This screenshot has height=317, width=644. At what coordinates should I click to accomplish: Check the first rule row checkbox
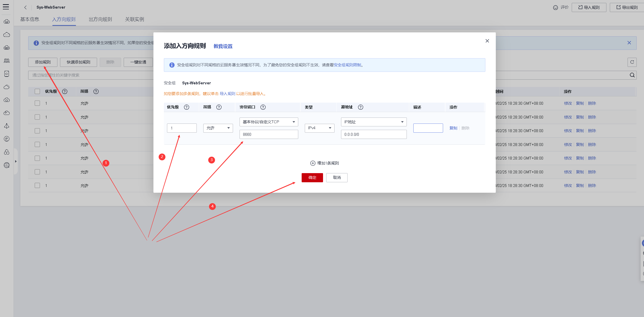[37, 103]
